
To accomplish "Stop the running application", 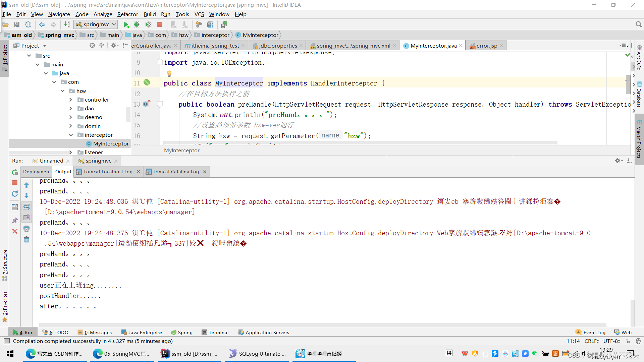I will tap(160, 24).
